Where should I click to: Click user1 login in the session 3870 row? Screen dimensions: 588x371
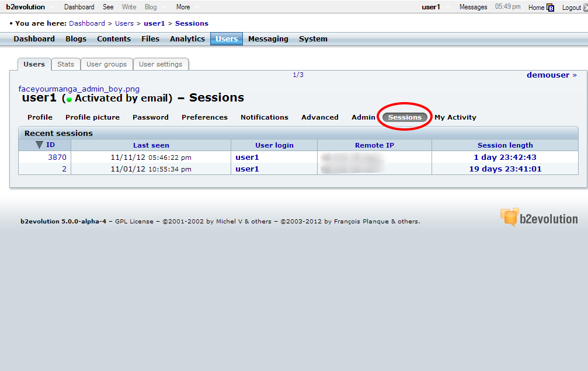247,157
